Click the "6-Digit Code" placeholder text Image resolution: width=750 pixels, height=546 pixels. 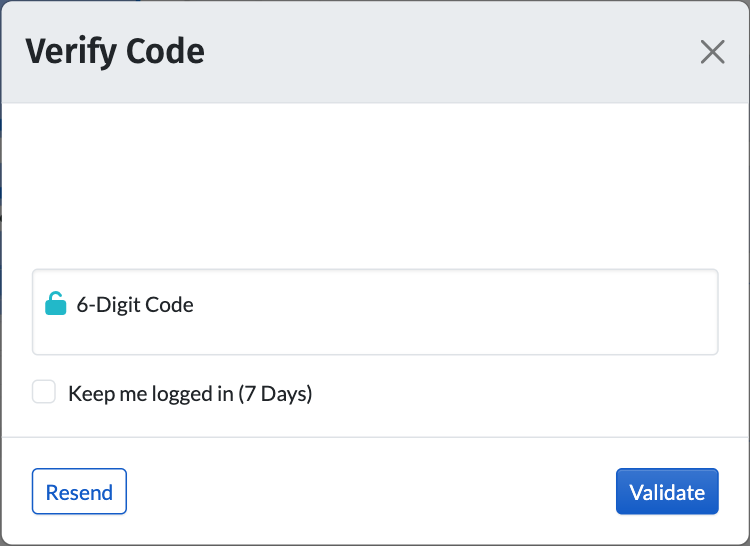135,305
